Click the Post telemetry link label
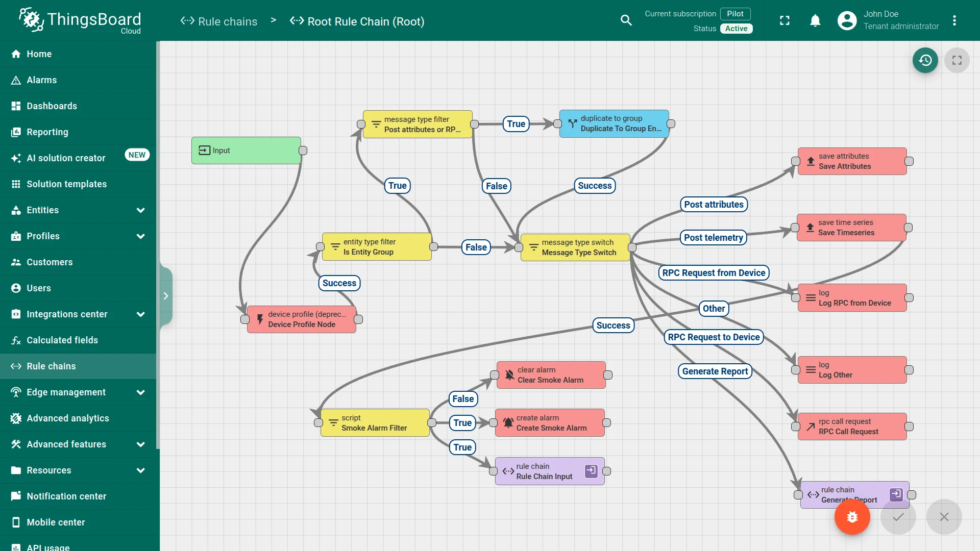The image size is (980, 551). point(713,238)
